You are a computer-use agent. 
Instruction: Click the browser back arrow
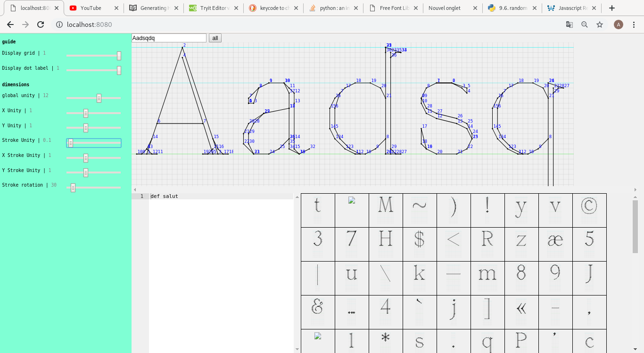click(10, 25)
